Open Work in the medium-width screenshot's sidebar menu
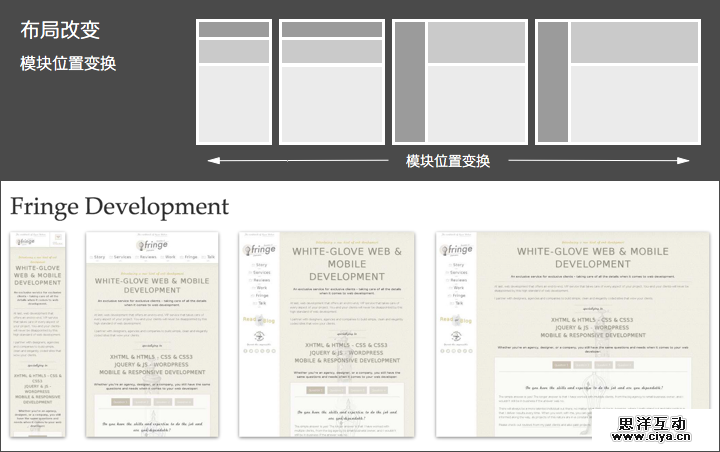 click(x=260, y=288)
